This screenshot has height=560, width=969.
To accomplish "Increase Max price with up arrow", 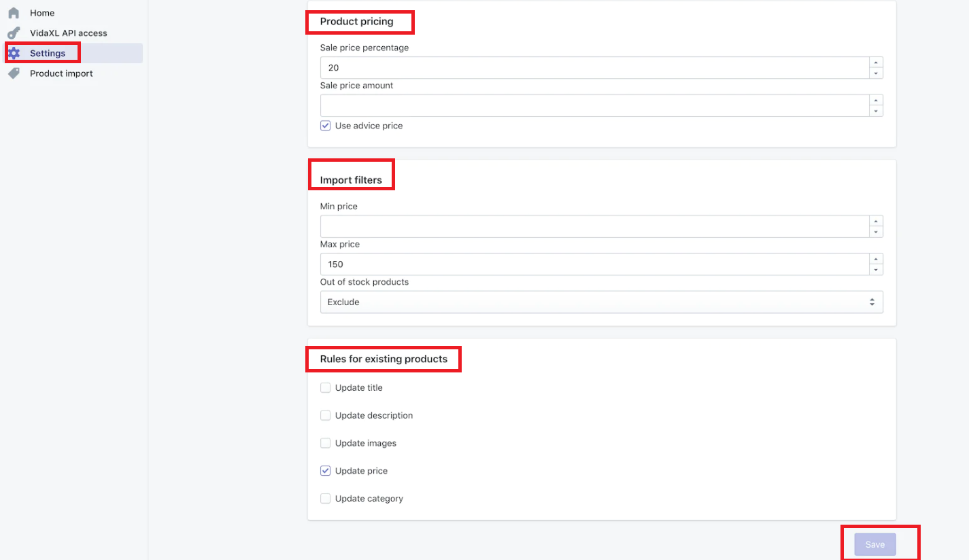I will tap(876, 259).
